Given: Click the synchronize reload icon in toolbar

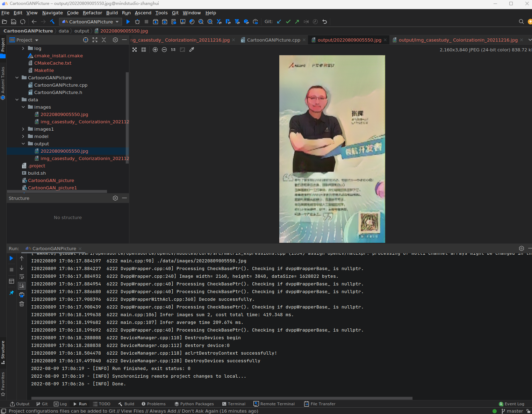Looking at the screenshot, I should [x=23, y=22].
